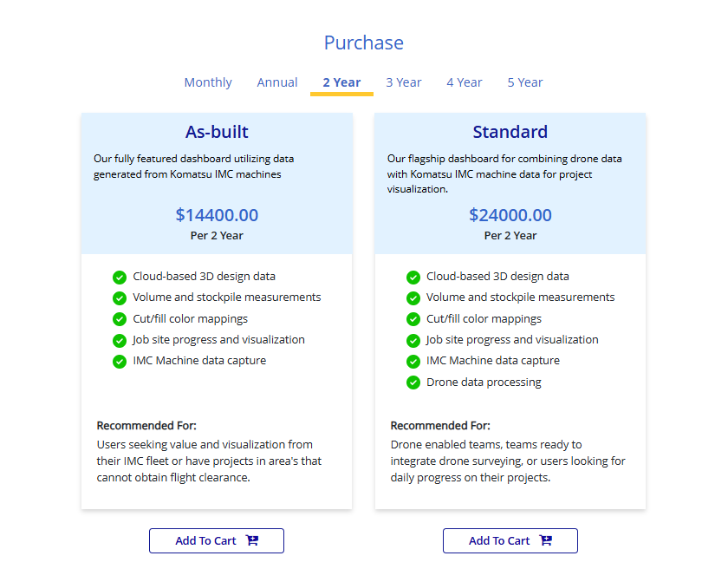Click As-built checkmark for IMC Machine data capture
Viewport: 728px width, 582px height.
point(120,361)
